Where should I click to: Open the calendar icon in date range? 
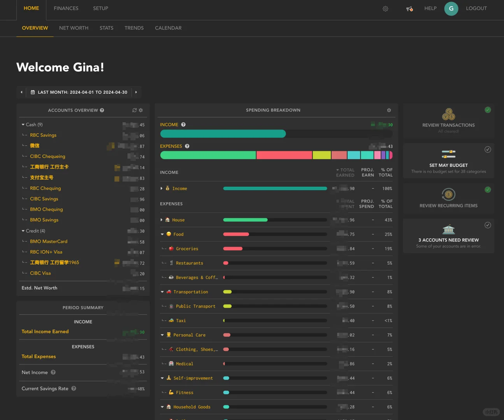point(33,92)
